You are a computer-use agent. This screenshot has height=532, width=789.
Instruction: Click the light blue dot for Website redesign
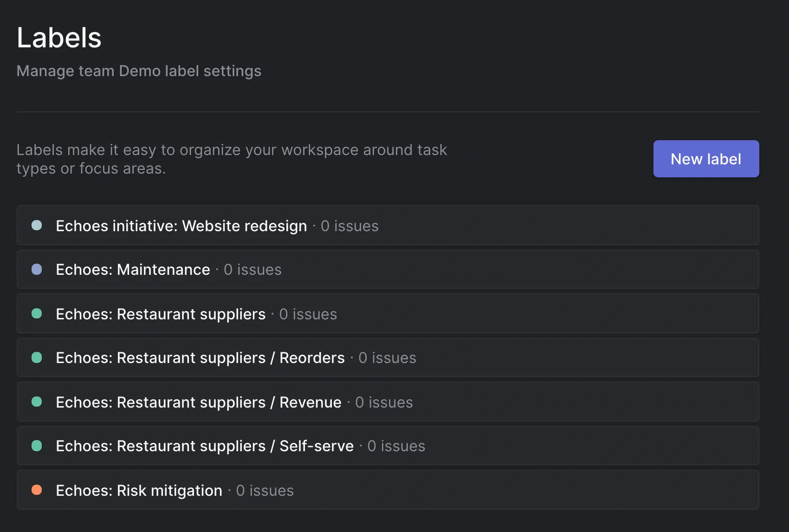pos(37,226)
